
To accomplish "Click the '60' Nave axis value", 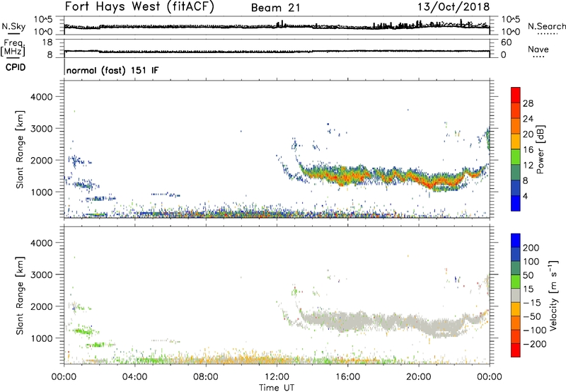I will [x=506, y=42].
